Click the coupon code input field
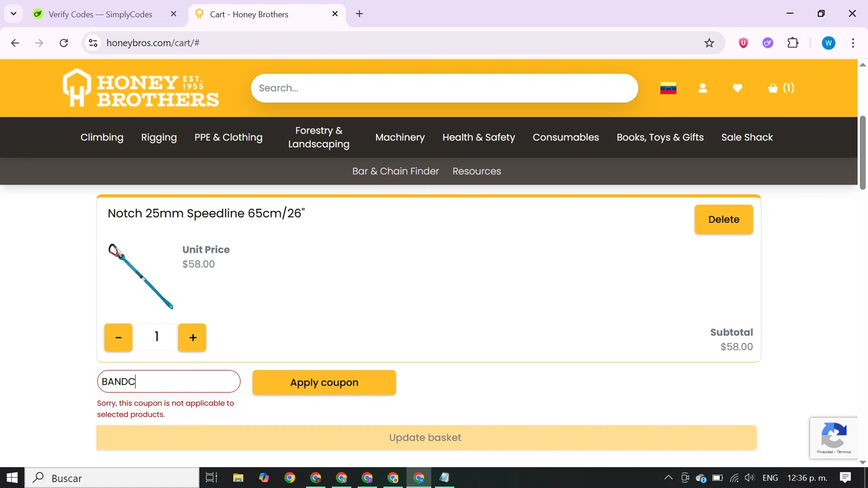The image size is (868, 488). pos(168,382)
